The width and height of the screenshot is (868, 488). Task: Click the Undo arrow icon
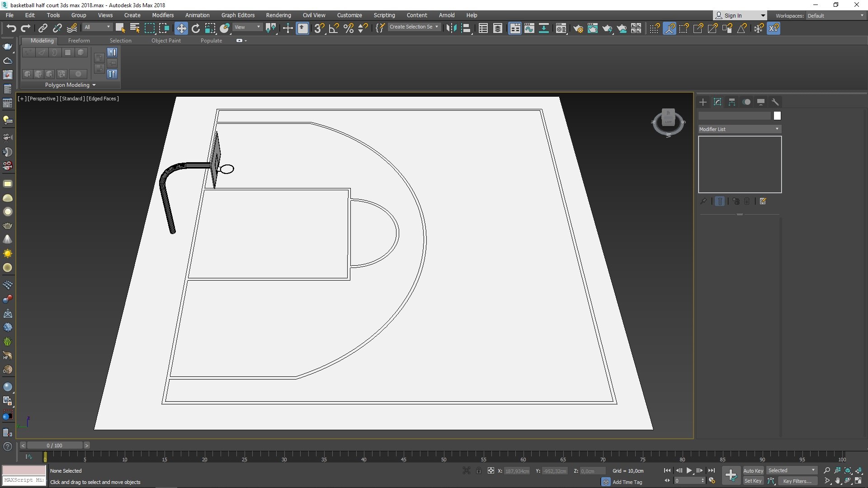coord(11,28)
